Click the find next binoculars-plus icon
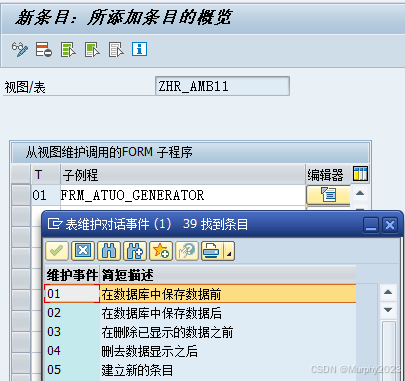Screen dimensions: 405x381 (135, 251)
